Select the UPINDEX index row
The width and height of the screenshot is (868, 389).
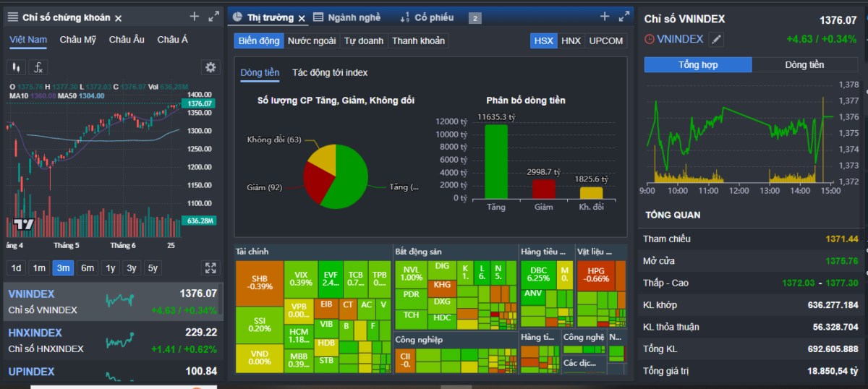112,372
